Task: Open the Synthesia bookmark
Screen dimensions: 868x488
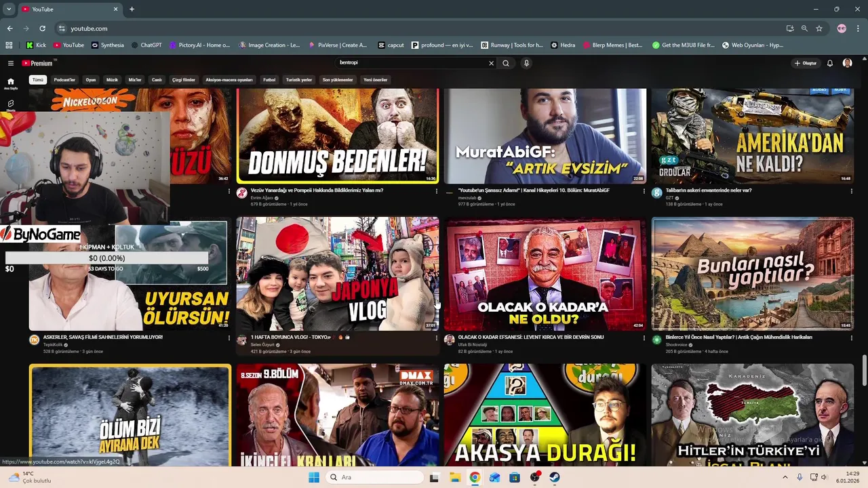Action: (108, 45)
